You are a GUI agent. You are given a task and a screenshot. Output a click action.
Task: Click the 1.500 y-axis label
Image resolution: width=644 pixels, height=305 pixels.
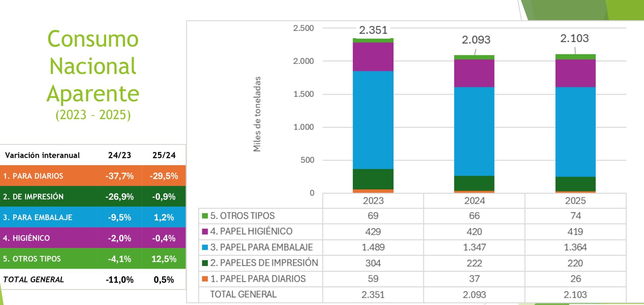click(304, 94)
